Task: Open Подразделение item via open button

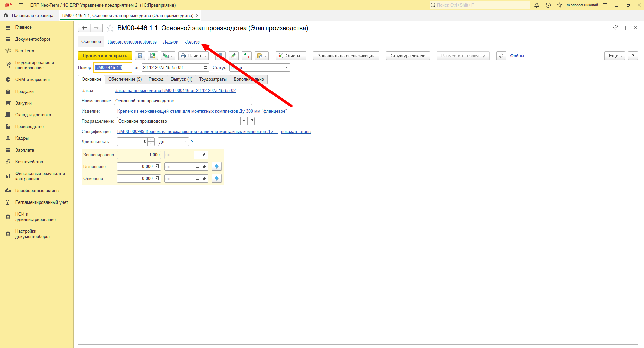Action: click(251, 121)
